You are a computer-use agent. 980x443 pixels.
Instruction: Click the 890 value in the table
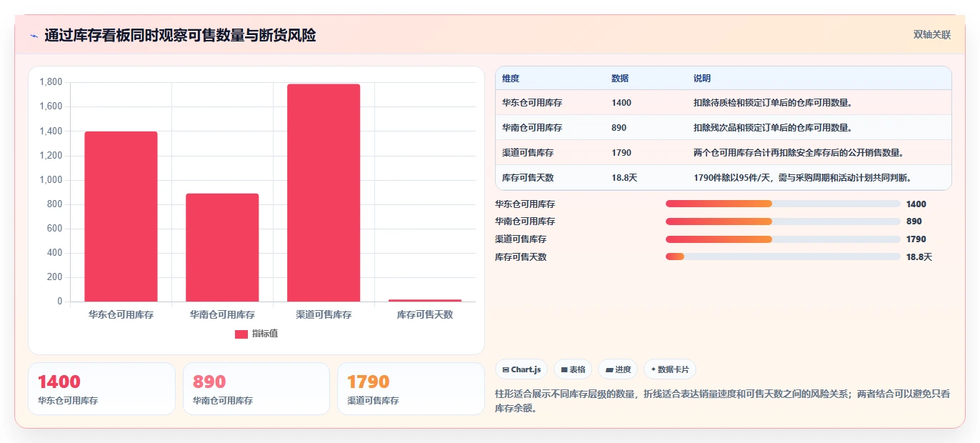619,128
